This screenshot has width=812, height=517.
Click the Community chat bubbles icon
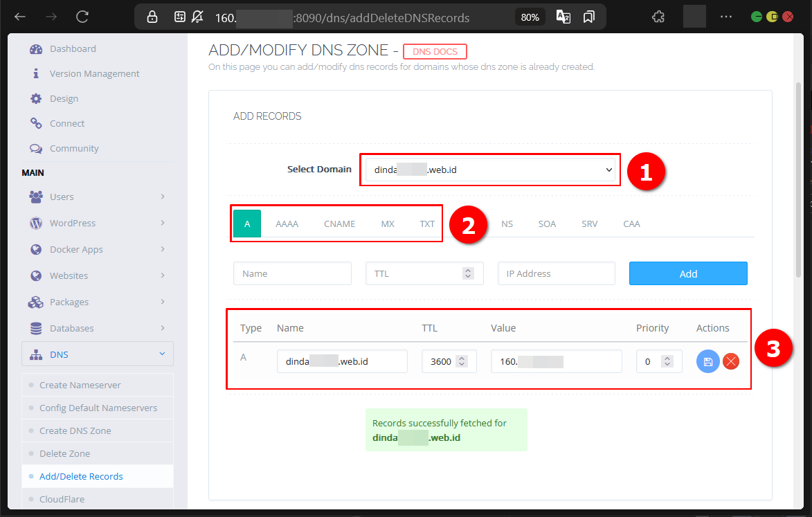point(36,149)
